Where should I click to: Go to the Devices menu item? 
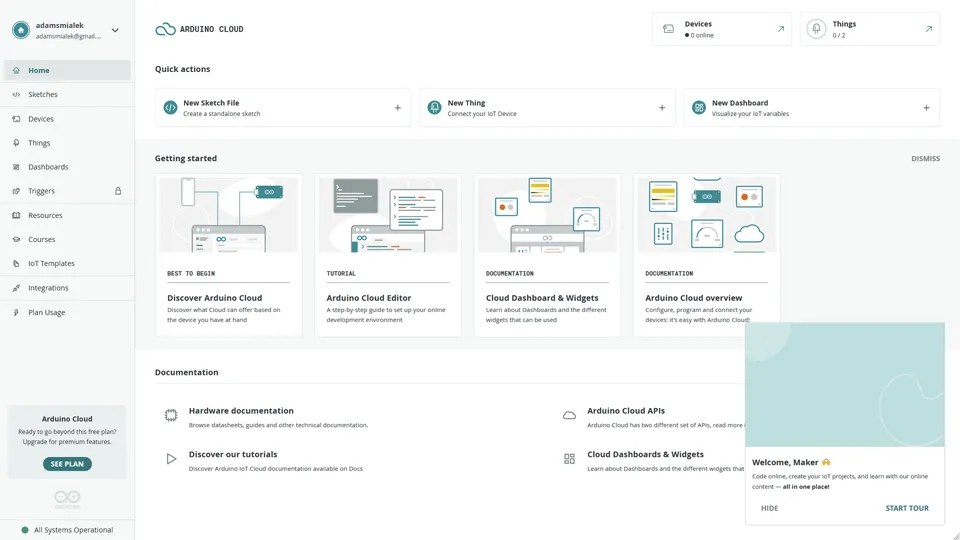point(67,119)
